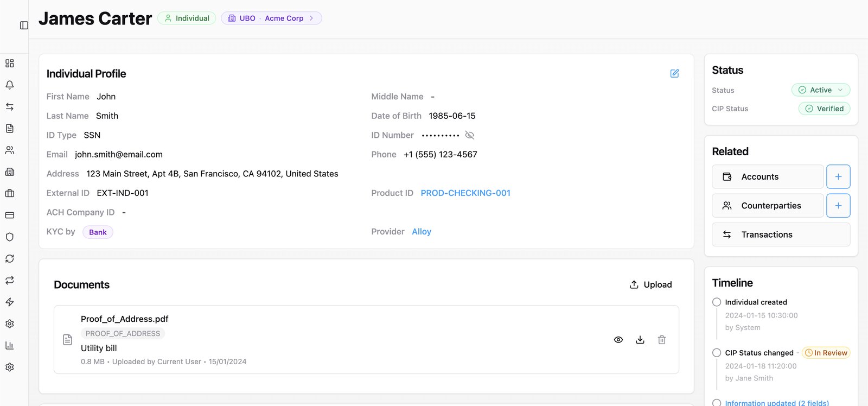The height and width of the screenshot is (406, 868).
Task: Open the credit card icon in sidebar
Action: pyautogui.click(x=10, y=215)
